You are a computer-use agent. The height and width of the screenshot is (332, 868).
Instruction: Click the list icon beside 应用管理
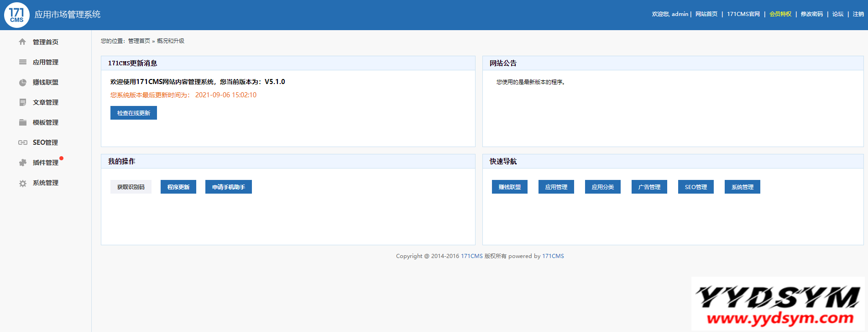(x=22, y=62)
